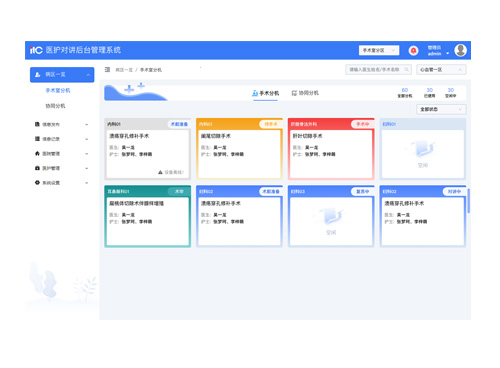500x368 pixels.
Task: Select 协同分机 in the sidebar
Action: coord(55,106)
